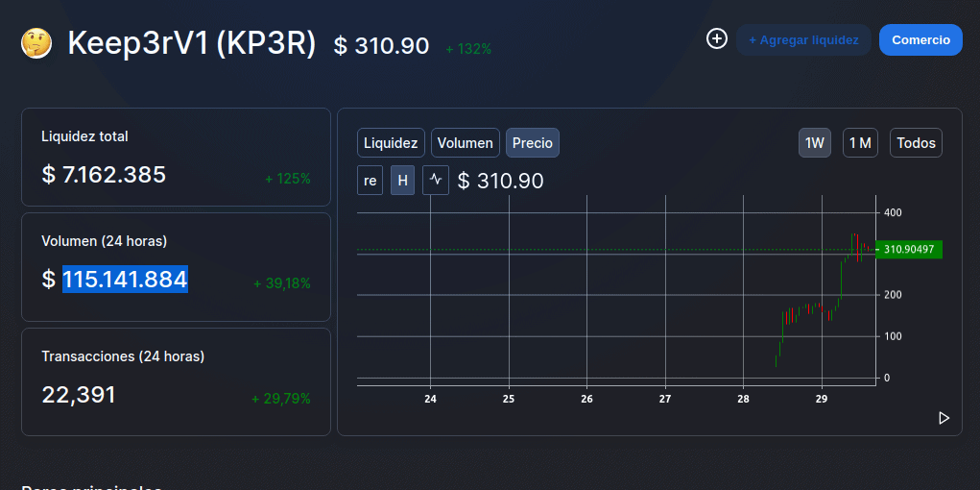The image size is (980, 490).
Task: Click the x-axis date label 25
Action: point(508,400)
